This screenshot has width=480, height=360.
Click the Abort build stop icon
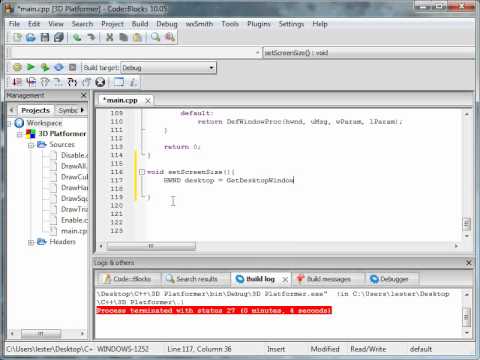(72, 68)
